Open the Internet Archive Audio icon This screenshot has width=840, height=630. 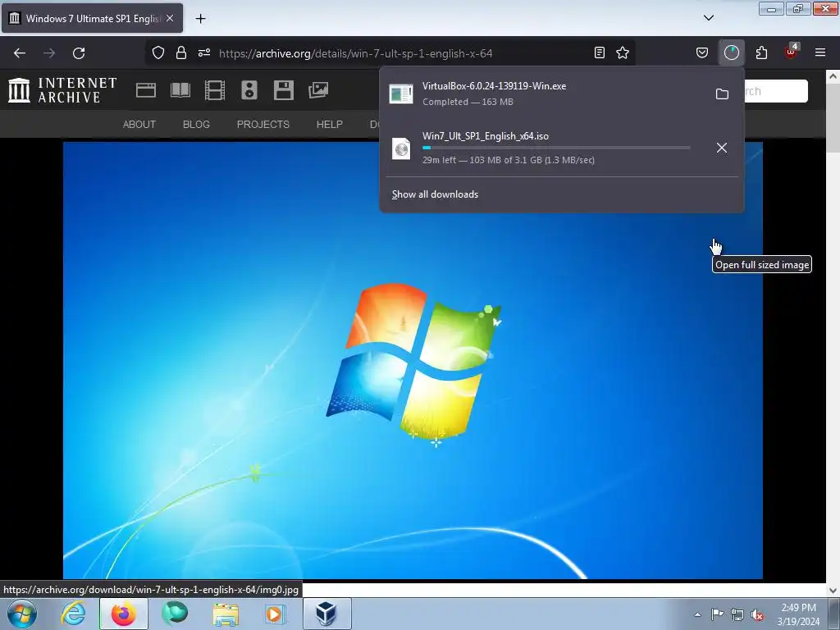click(249, 90)
